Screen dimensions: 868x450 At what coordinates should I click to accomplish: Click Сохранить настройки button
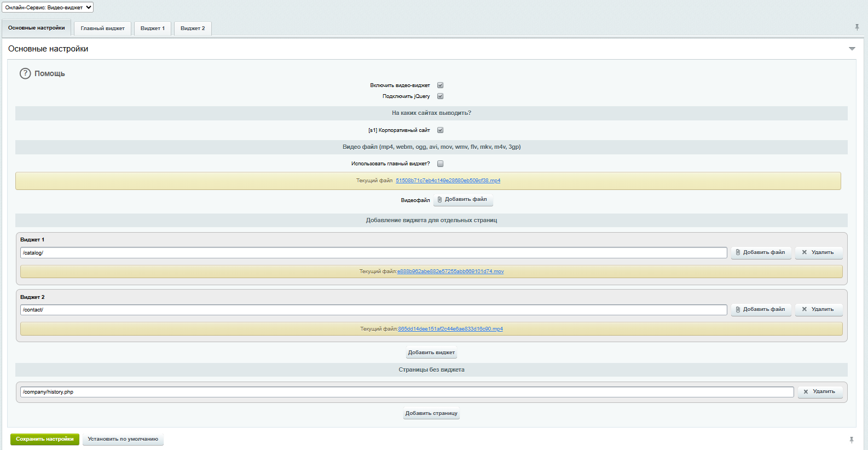click(45, 439)
